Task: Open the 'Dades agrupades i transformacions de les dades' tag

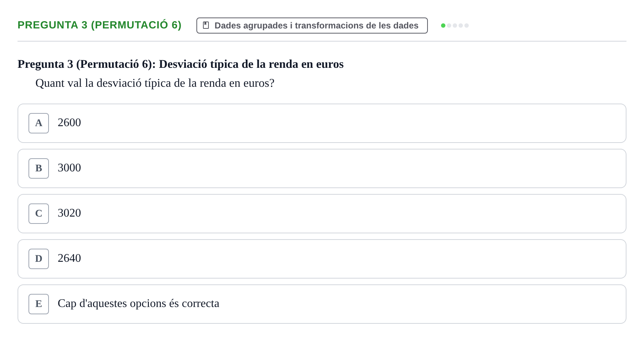Action: click(x=312, y=26)
